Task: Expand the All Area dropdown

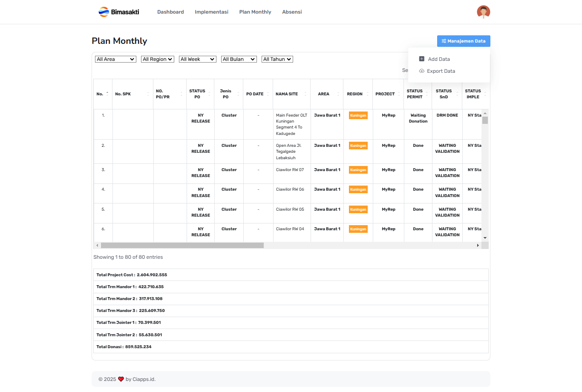Action: [115, 59]
